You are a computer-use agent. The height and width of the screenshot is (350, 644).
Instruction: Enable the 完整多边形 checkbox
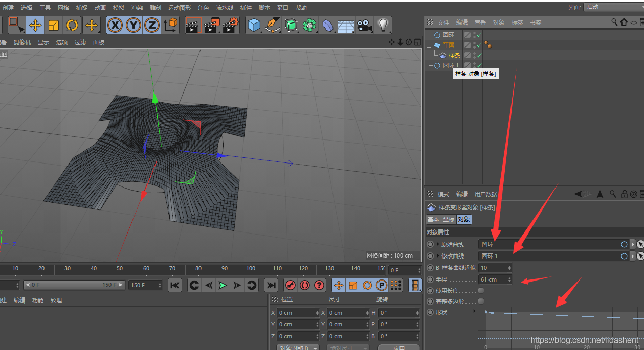coord(481,301)
